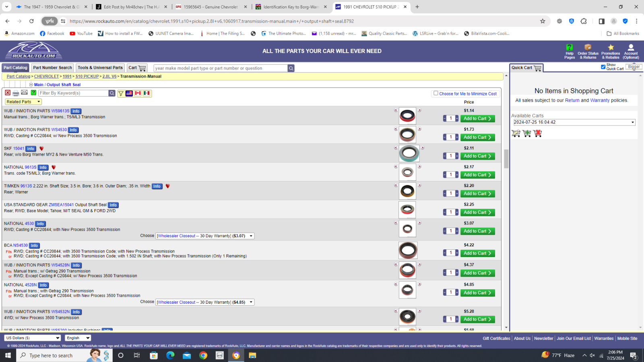Open the Cart tab

tap(137, 68)
